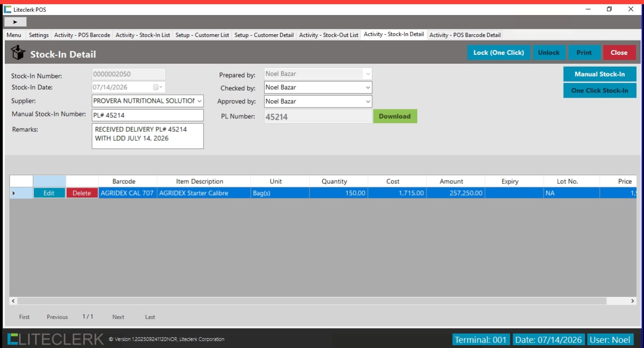Click the Terminal: 001 status indicator

coord(481,340)
